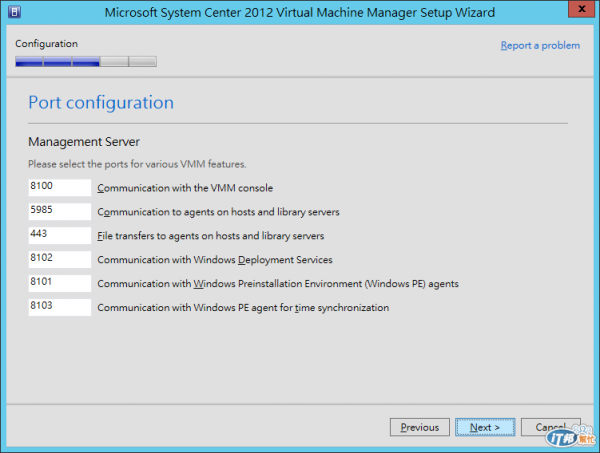Click the Report a problem link
This screenshot has width=600, height=453.
[x=540, y=45]
